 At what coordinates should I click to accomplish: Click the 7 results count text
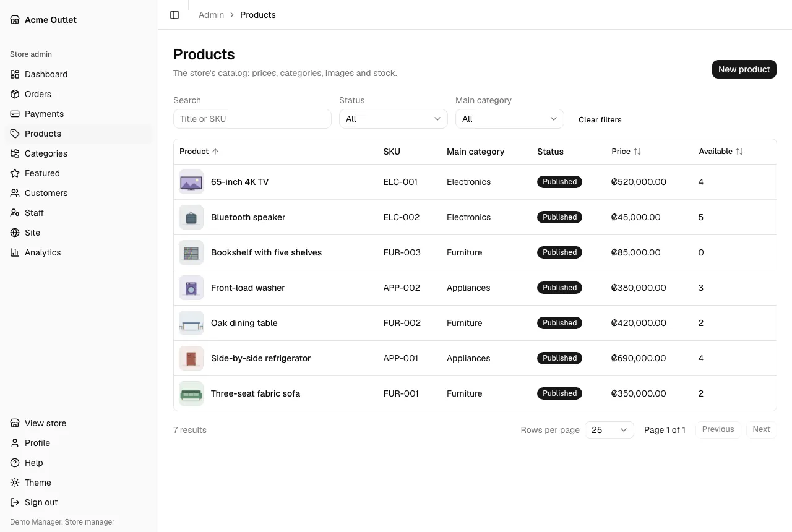point(190,430)
